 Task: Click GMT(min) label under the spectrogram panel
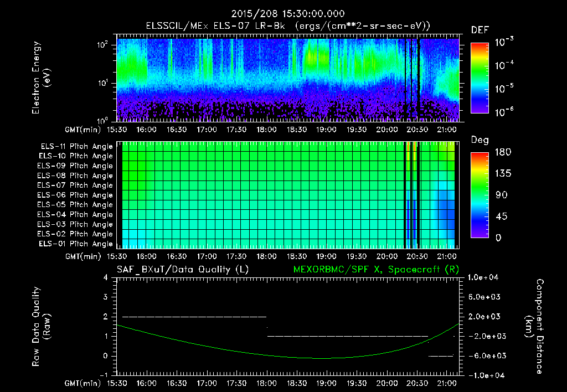(83, 130)
